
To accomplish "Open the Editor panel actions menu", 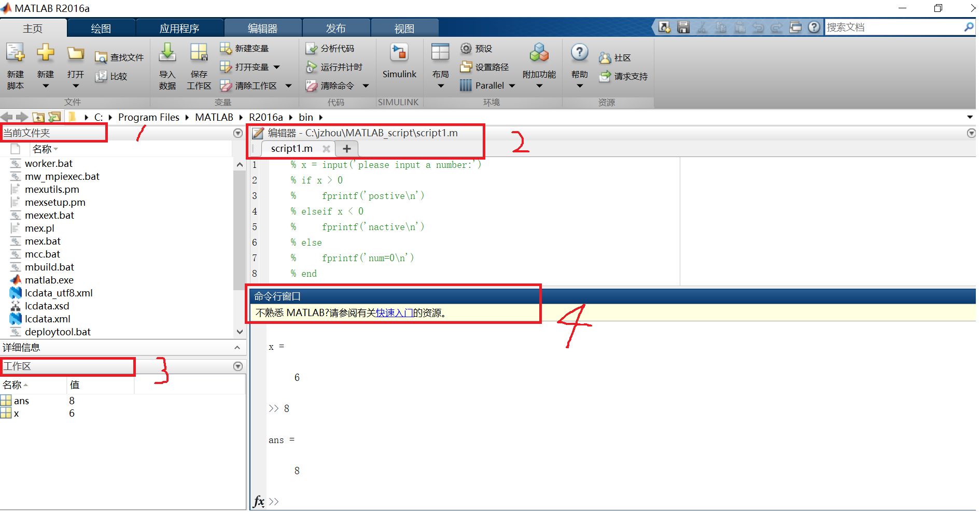I will pos(971,133).
